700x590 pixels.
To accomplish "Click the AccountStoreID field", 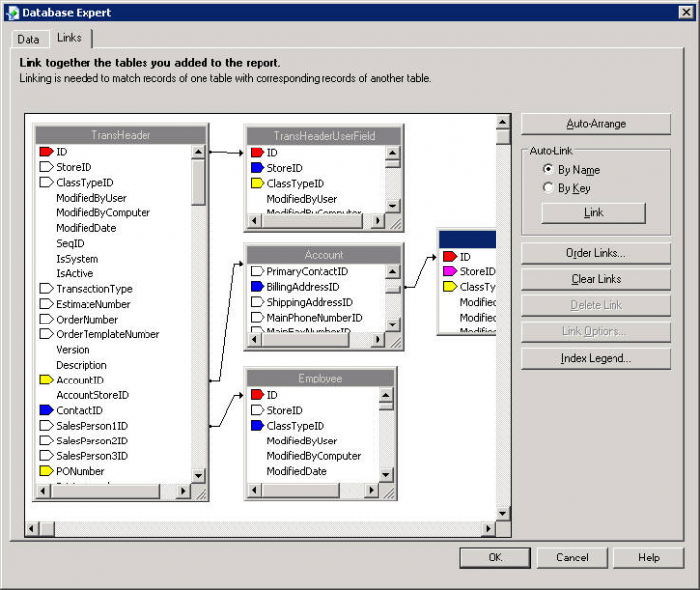I will [x=92, y=395].
